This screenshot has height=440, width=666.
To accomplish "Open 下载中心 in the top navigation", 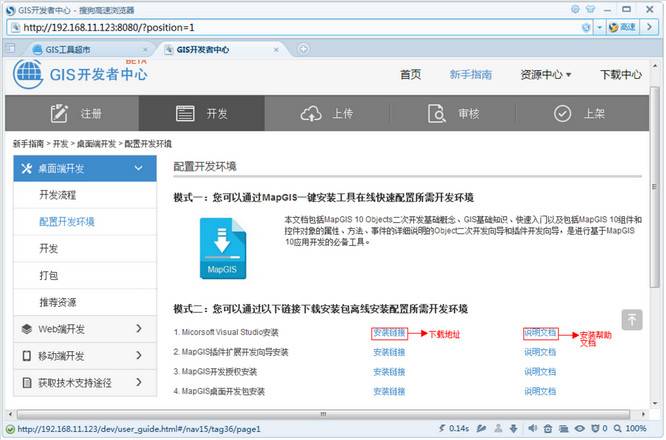I will pyautogui.click(x=621, y=75).
